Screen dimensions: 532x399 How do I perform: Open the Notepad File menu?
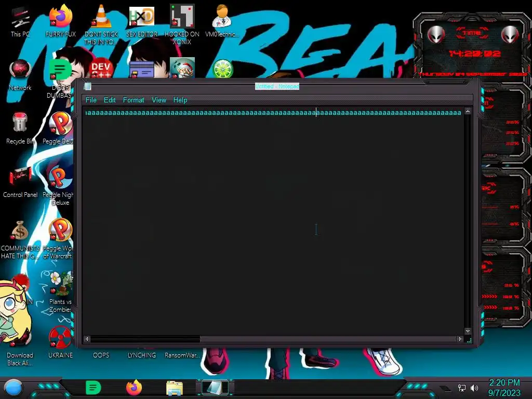pos(91,100)
